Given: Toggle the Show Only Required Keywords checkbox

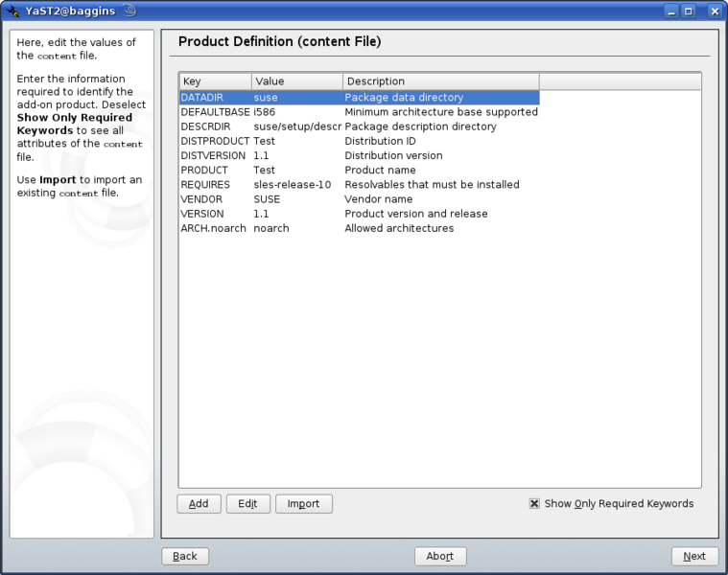Looking at the screenshot, I should (534, 503).
